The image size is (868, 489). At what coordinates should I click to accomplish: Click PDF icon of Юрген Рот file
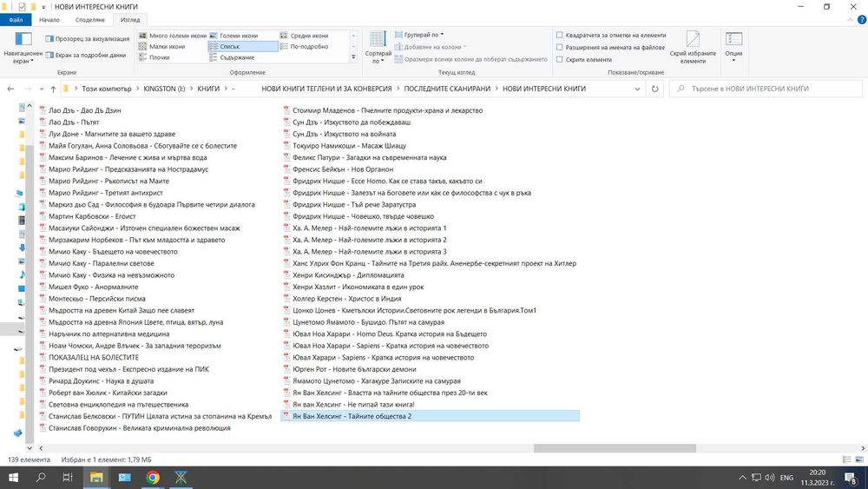click(x=286, y=369)
